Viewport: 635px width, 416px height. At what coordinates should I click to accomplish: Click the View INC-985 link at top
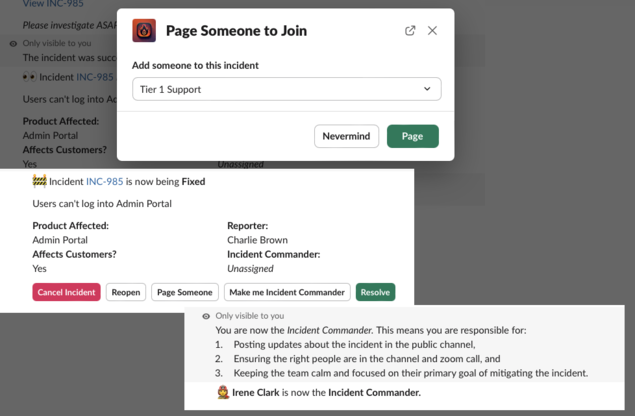click(53, 4)
